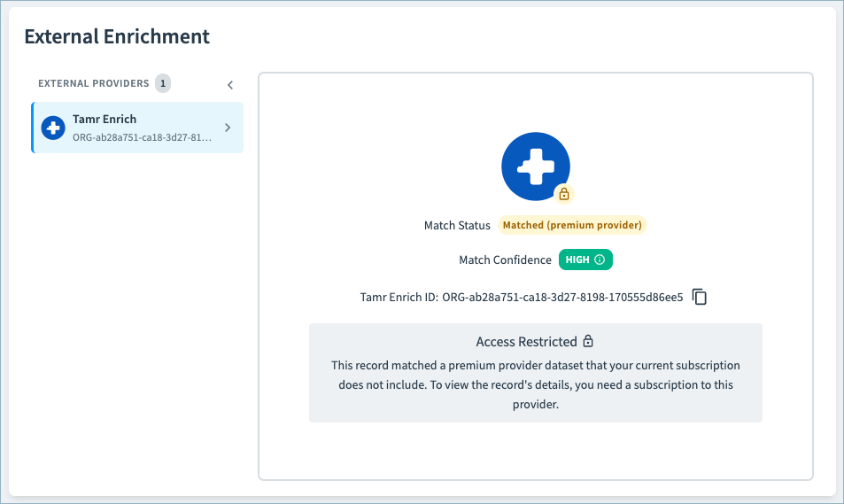The image size is (844, 504).
Task: Click the info icon in HIGH badge
Action: click(600, 260)
